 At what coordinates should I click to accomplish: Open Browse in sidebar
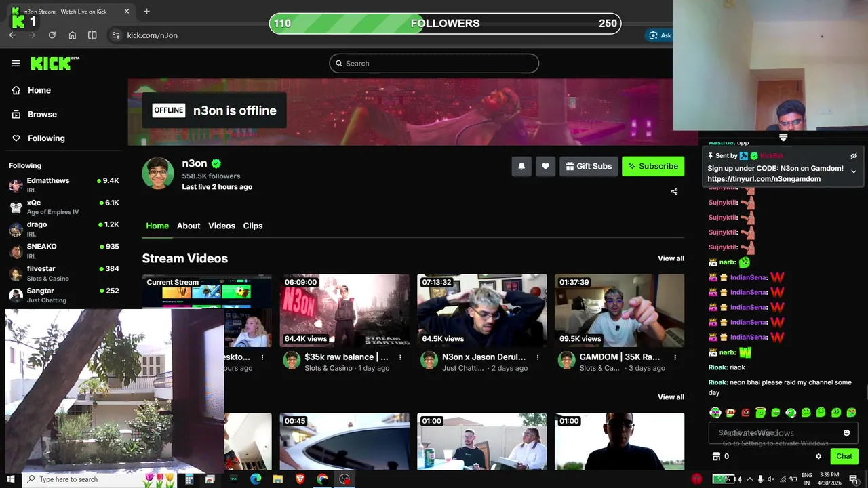(35, 114)
